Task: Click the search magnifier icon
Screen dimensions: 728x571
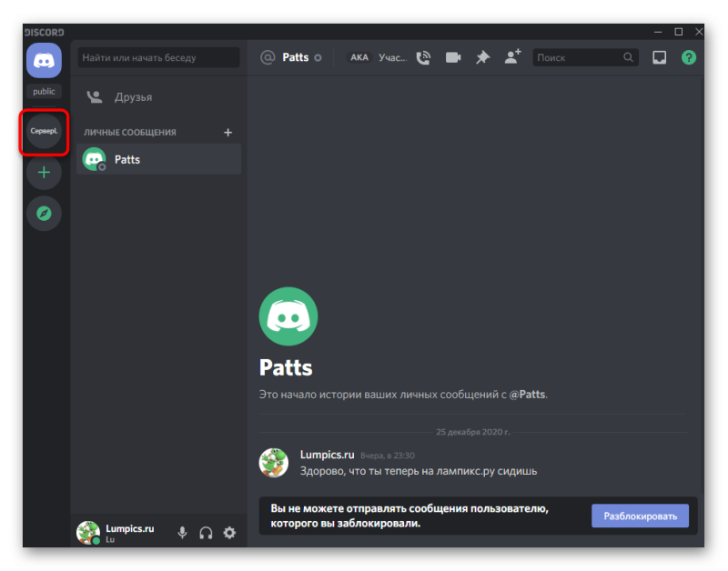Action: (628, 57)
